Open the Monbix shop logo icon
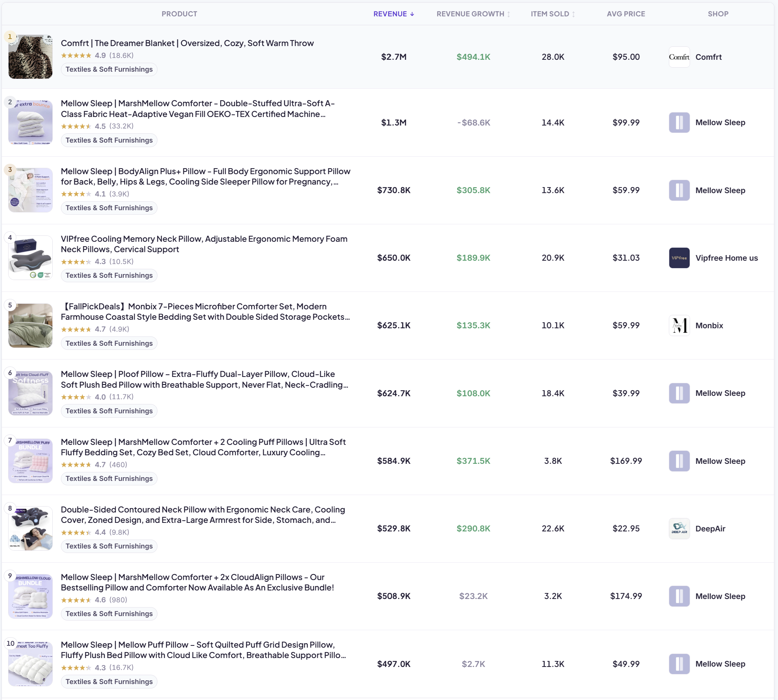Screen dimensions: 778x700 (x=679, y=325)
